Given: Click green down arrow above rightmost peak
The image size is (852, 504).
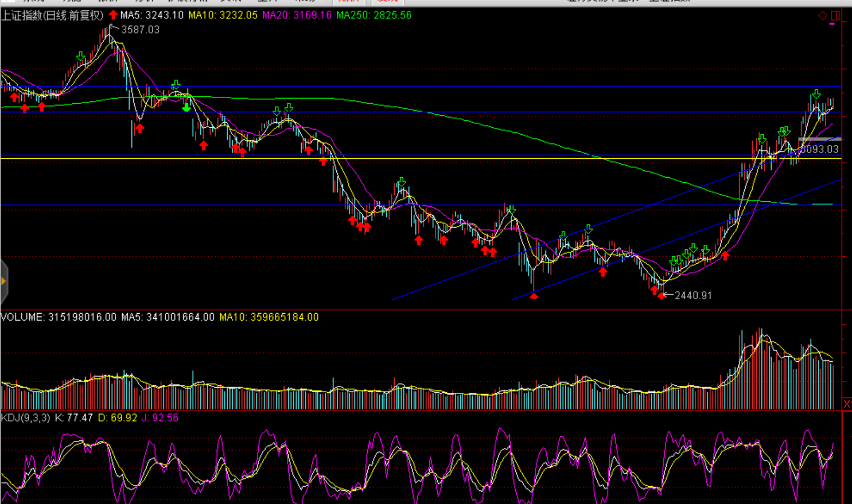Looking at the screenshot, I should [816, 94].
